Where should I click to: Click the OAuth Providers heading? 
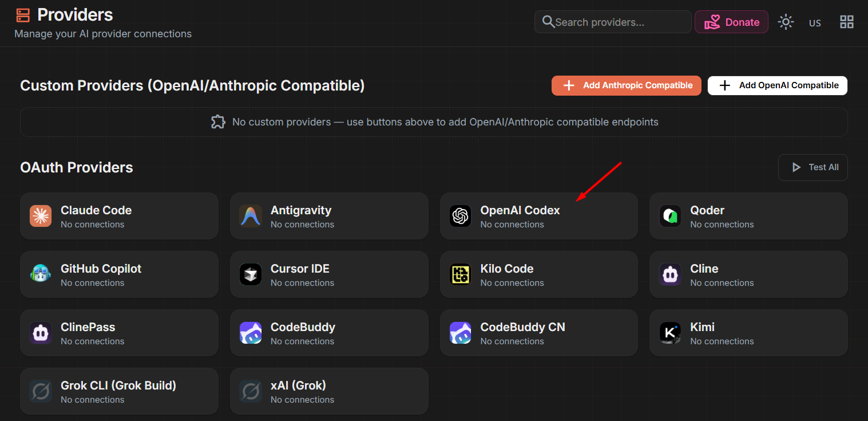pyautogui.click(x=77, y=167)
